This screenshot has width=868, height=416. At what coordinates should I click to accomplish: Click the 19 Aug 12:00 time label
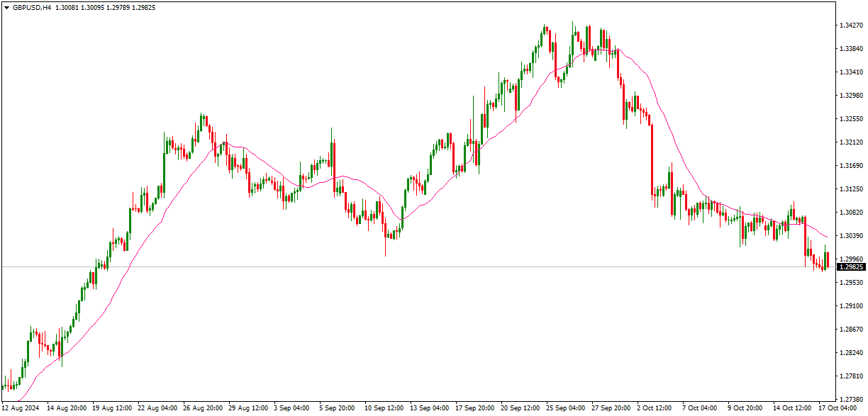[113, 408]
